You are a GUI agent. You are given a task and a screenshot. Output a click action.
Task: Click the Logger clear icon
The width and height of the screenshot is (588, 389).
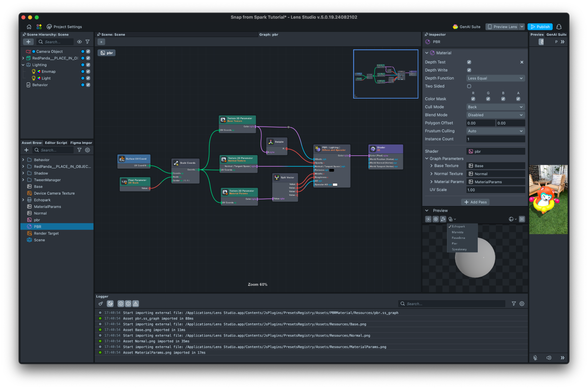(101, 304)
